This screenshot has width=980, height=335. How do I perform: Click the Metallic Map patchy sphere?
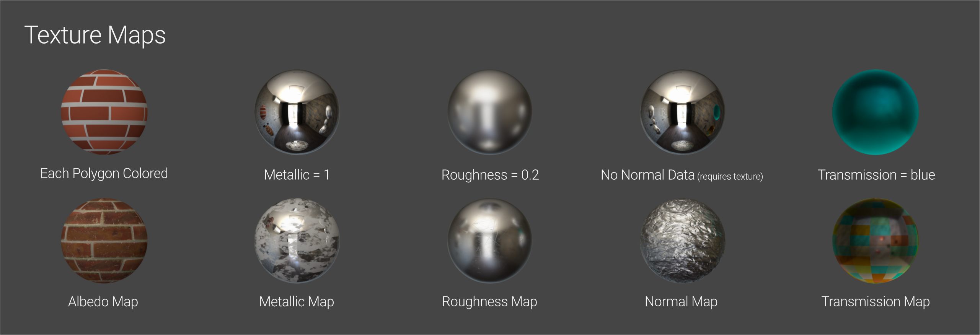297,241
